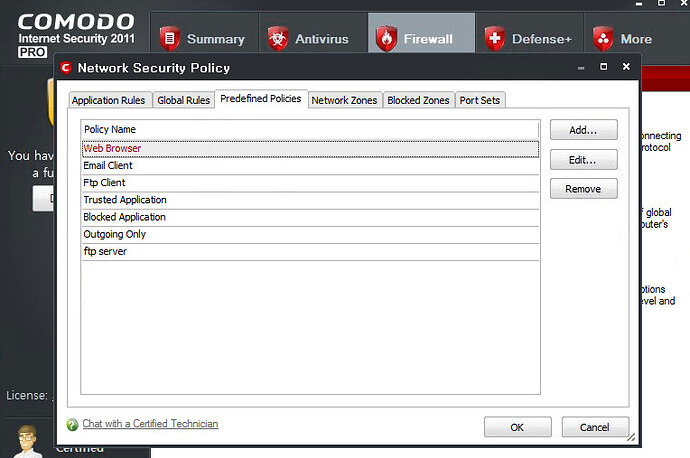
Task: Click the More shield icon
Action: click(x=603, y=39)
